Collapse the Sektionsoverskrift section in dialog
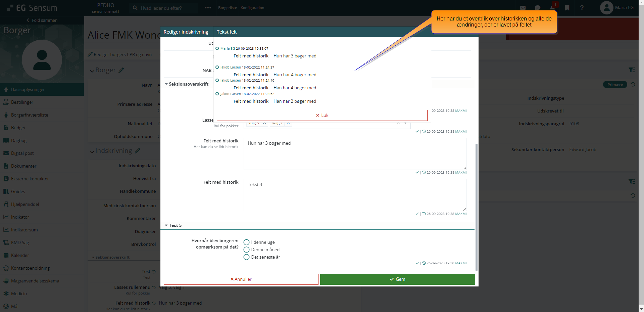This screenshot has height=312, width=644. pyautogui.click(x=166, y=84)
